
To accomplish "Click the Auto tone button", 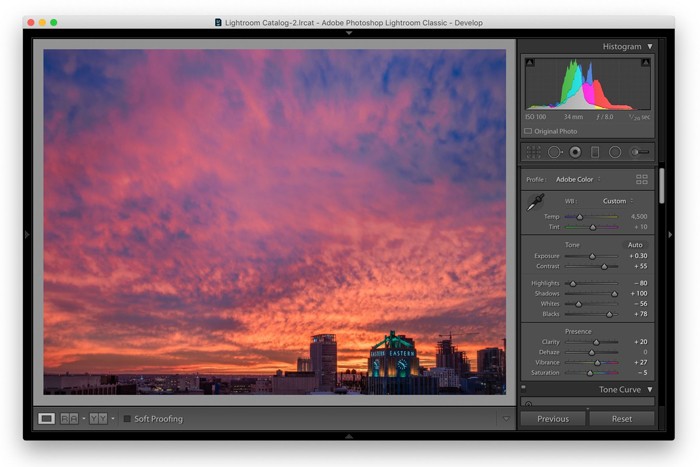I will [635, 244].
